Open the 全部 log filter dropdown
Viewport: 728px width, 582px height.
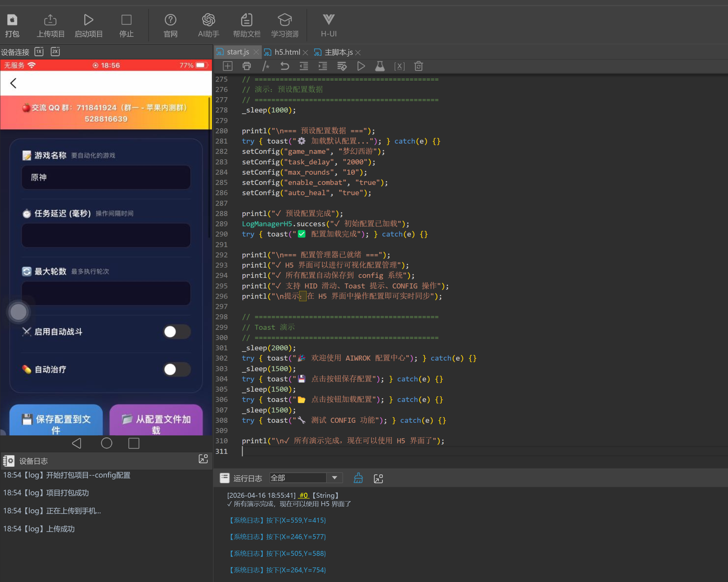tap(334, 478)
